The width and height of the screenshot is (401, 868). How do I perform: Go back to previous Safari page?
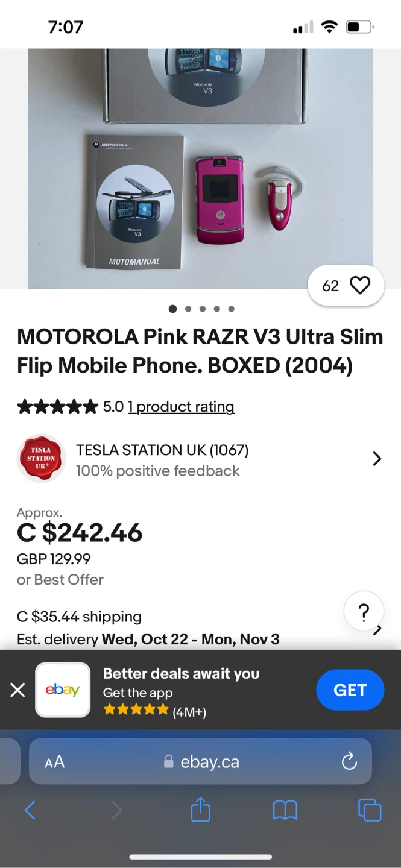coord(30,810)
